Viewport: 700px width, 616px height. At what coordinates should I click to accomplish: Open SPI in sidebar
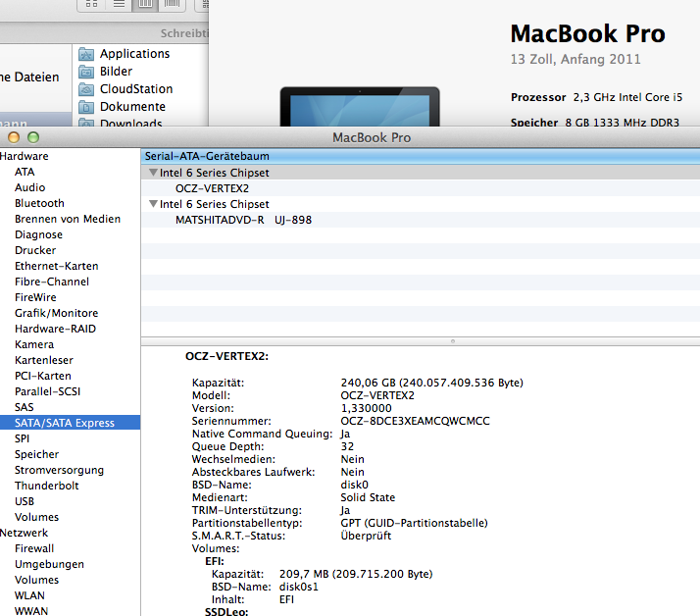pyautogui.click(x=22, y=438)
